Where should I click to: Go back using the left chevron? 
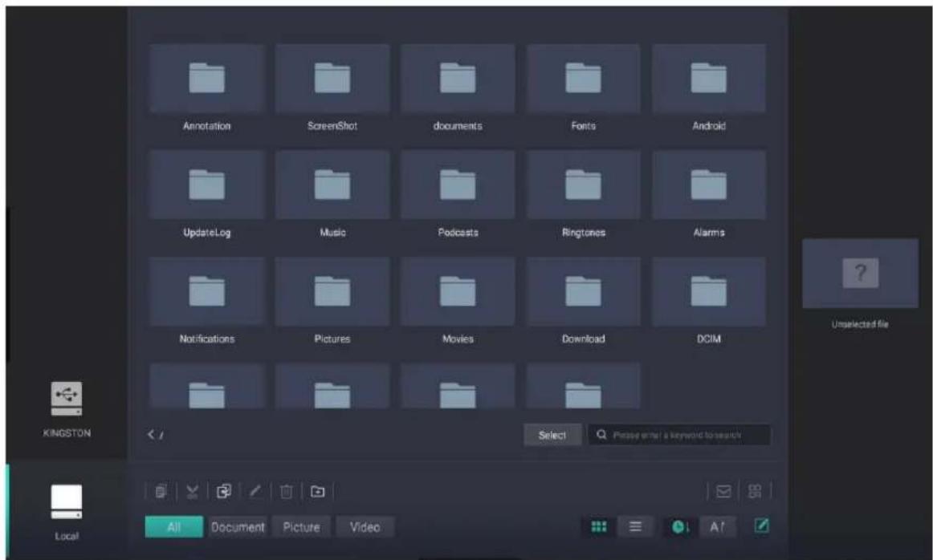[151, 435]
